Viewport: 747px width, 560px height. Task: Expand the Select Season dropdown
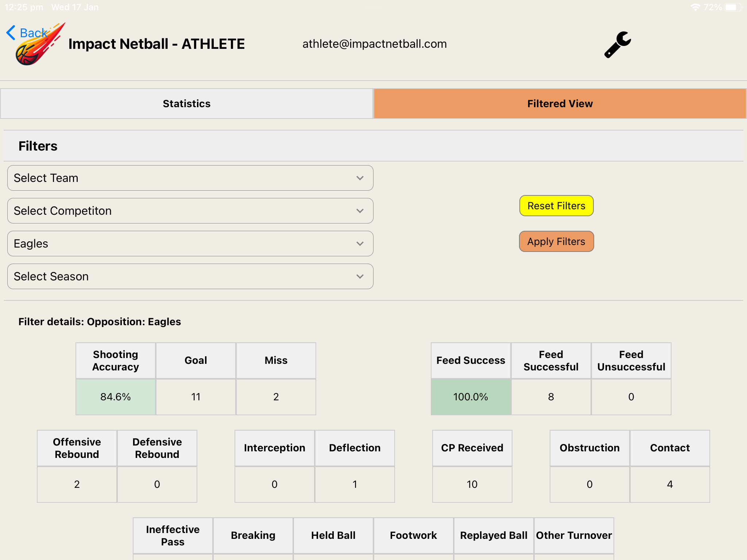point(190,276)
